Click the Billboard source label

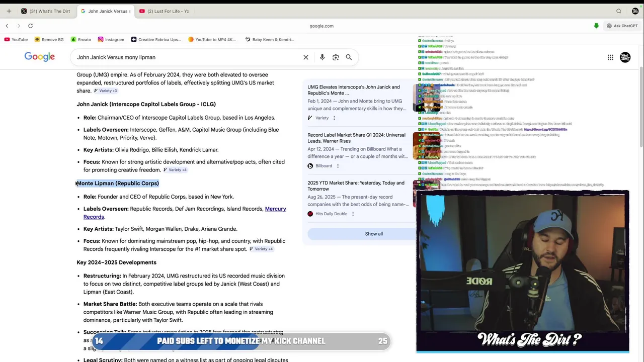pos(324,166)
